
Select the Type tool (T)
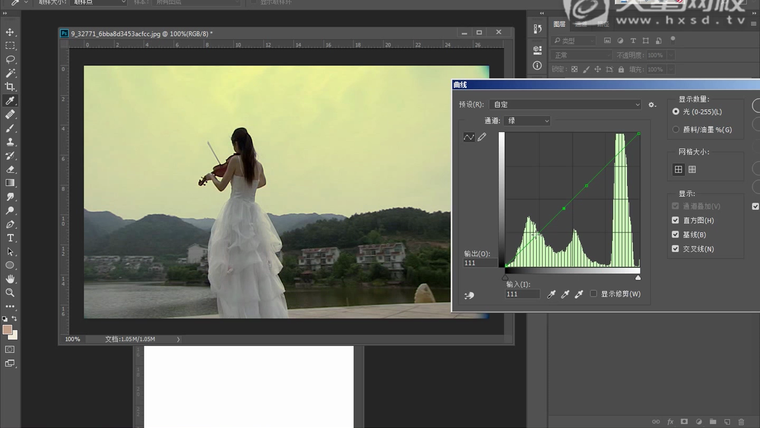point(10,238)
